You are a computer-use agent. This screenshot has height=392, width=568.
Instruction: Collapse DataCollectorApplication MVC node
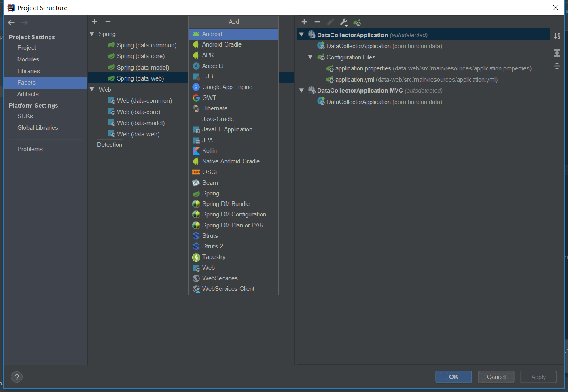(x=301, y=90)
